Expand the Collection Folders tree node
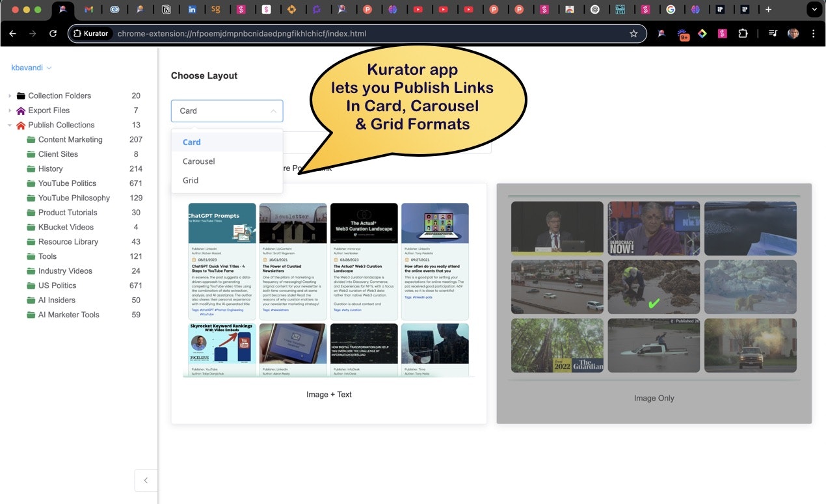This screenshot has width=826, height=504. (10, 96)
